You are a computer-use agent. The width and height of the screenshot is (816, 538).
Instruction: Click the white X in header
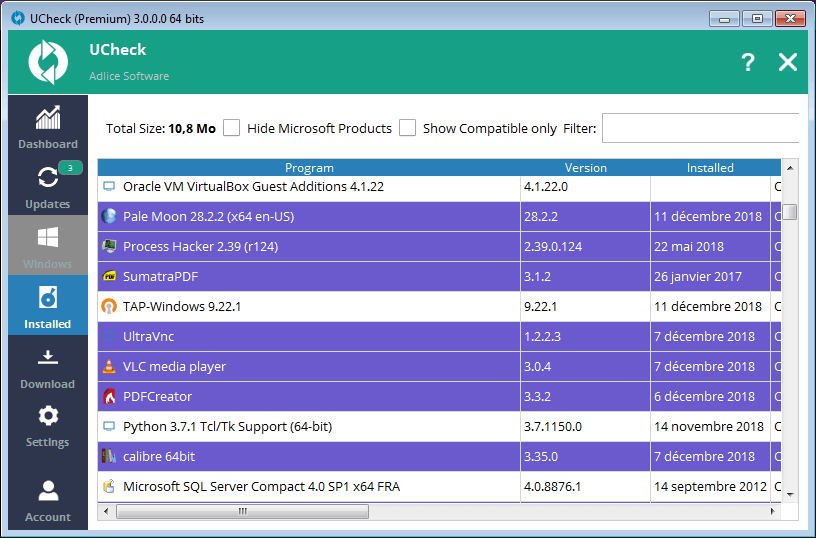point(788,63)
